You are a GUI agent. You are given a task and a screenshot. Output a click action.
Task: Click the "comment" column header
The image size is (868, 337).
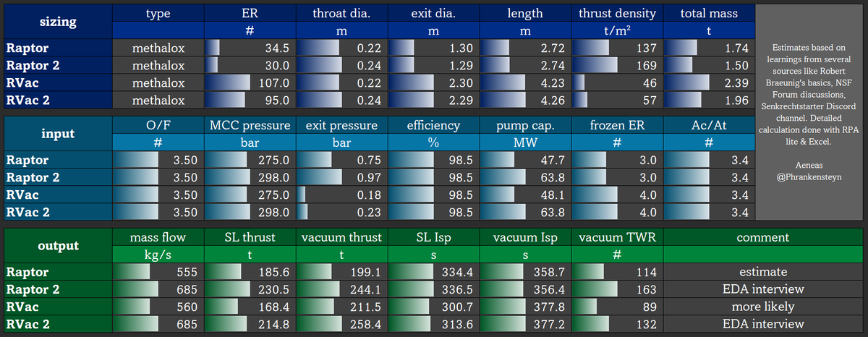762,237
